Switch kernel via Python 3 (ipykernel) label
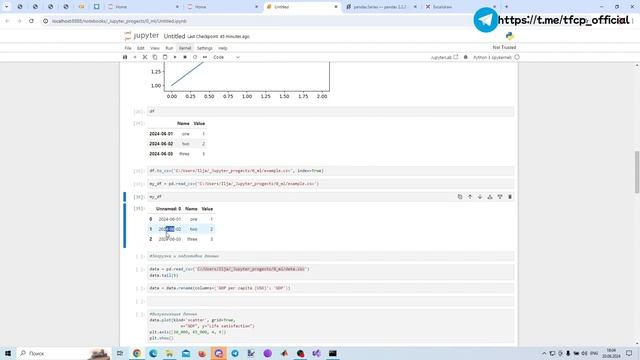 (x=492, y=58)
